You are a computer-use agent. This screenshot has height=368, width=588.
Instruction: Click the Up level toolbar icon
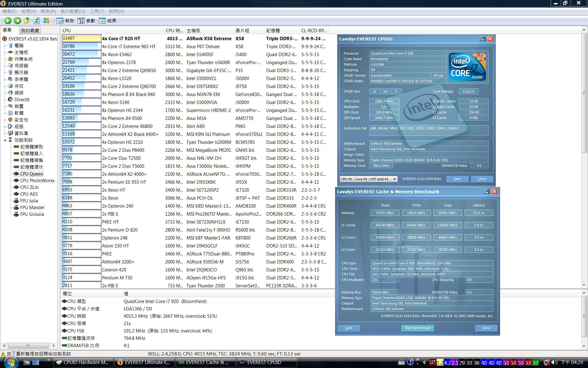point(27,21)
